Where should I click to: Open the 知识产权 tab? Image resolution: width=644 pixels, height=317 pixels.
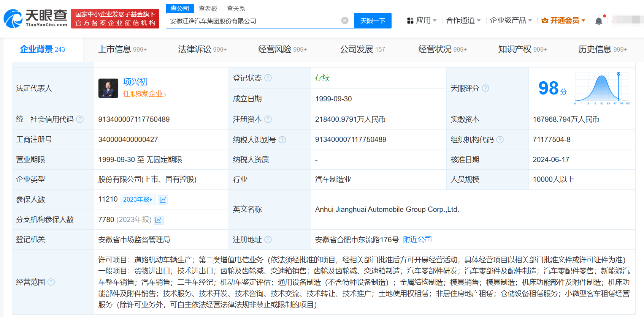click(522, 49)
